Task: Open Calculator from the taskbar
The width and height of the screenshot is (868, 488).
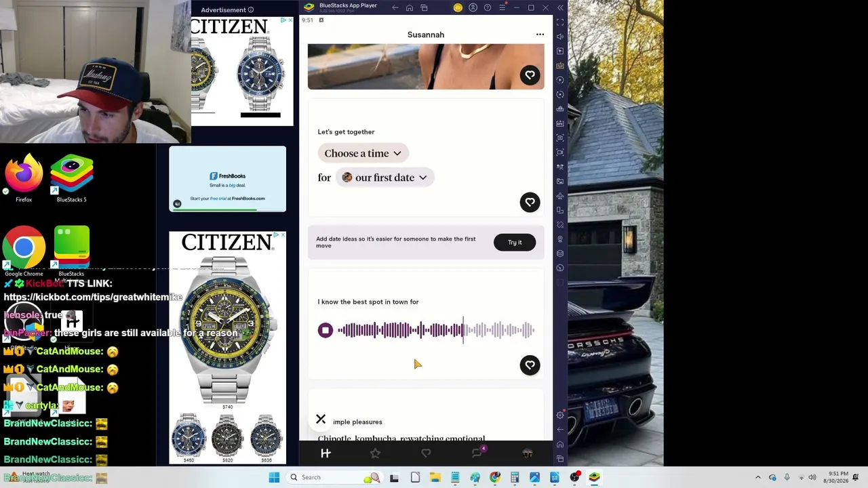Action: tap(515, 477)
